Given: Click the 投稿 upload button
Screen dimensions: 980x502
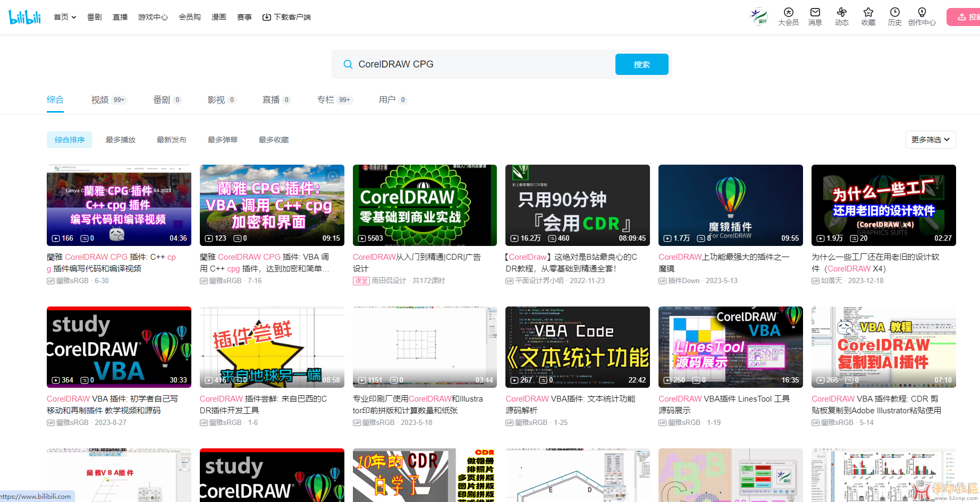Looking at the screenshot, I should (964, 17).
